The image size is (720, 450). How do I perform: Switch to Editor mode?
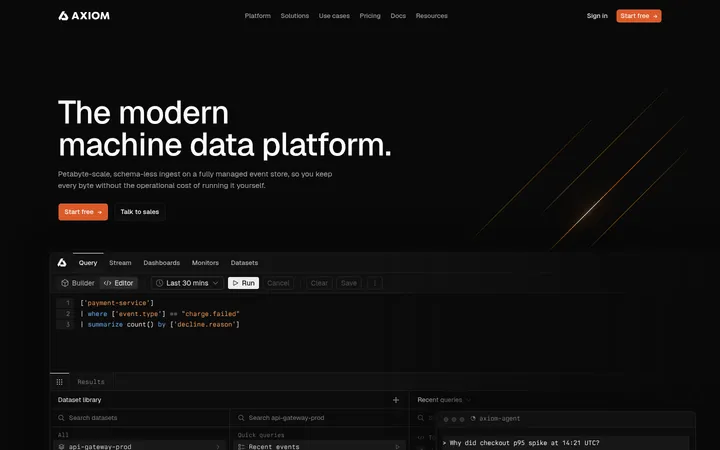click(x=118, y=283)
